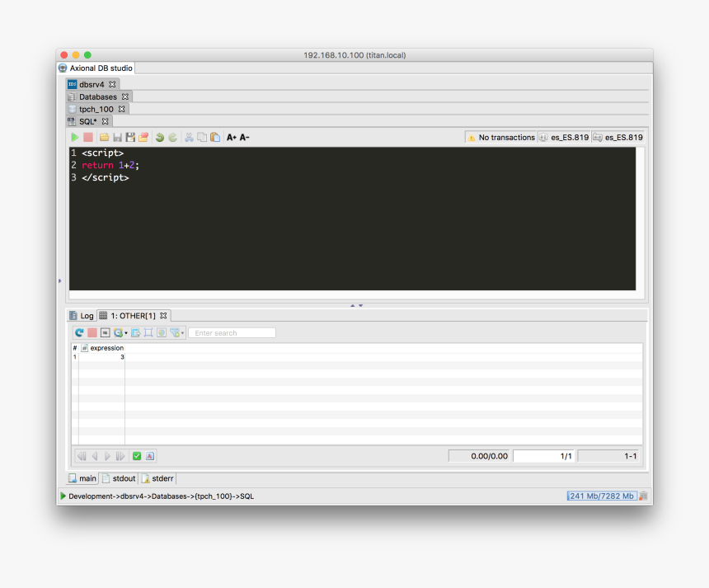Switch to the dbsrv4 tab

coord(92,85)
